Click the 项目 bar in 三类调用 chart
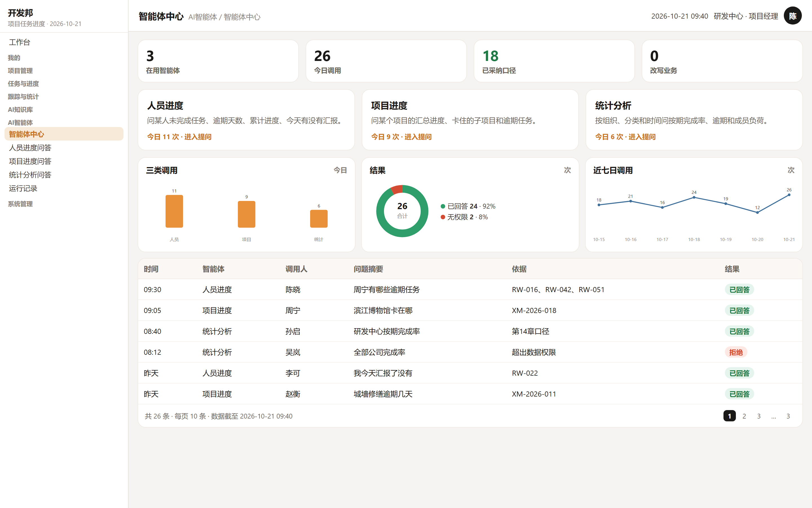Image resolution: width=812 pixels, height=508 pixels. point(247,214)
